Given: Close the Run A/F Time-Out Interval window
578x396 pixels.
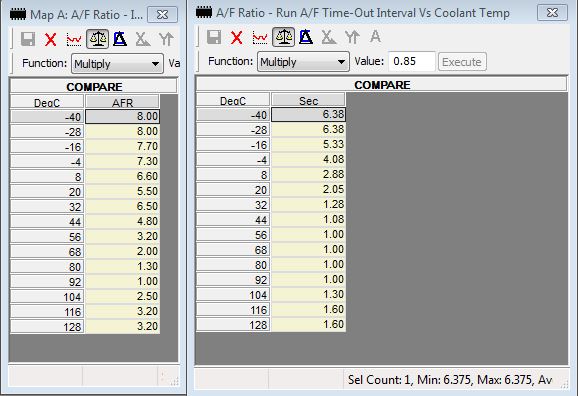Looking at the screenshot, I should click(x=552, y=13).
